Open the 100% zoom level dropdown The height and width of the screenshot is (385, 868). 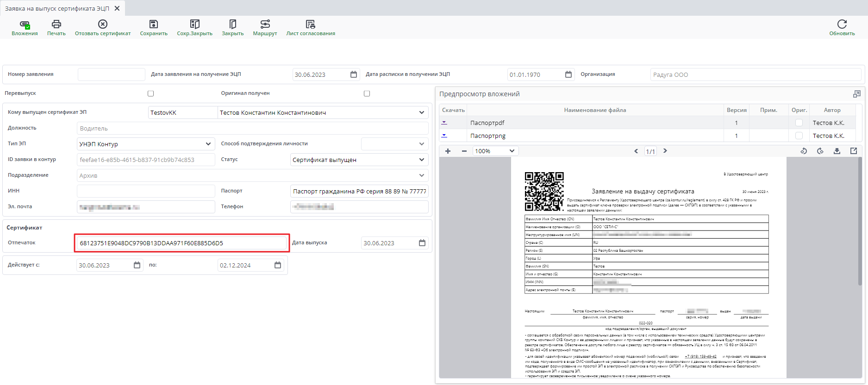pos(495,151)
